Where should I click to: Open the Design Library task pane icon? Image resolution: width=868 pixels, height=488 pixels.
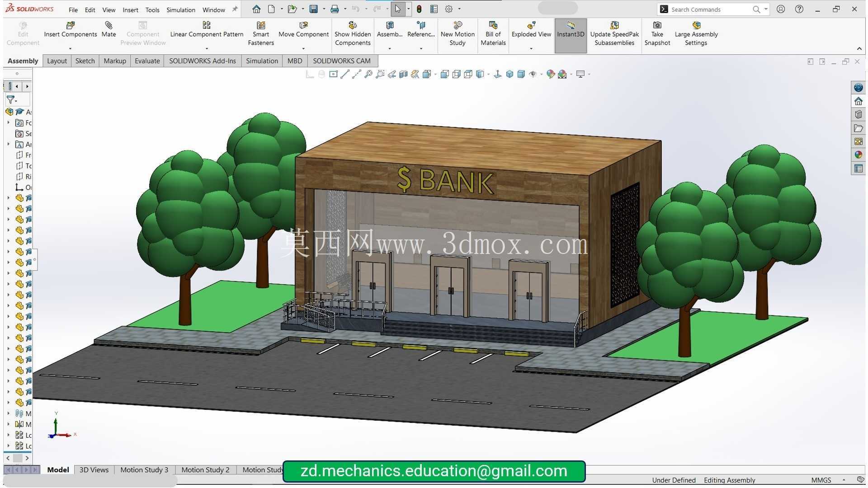(858, 114)
